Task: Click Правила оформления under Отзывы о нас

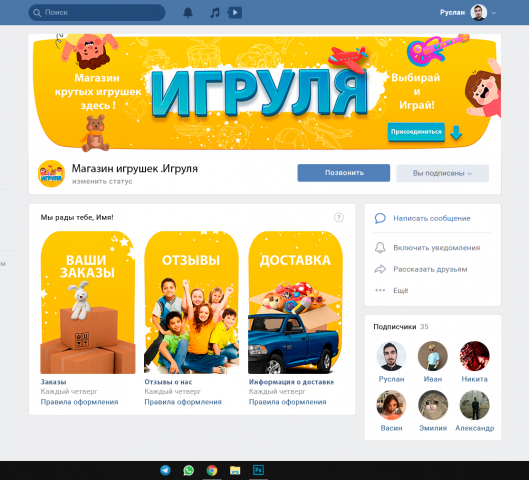Action: pyautogui.click(x=183, y=402)
